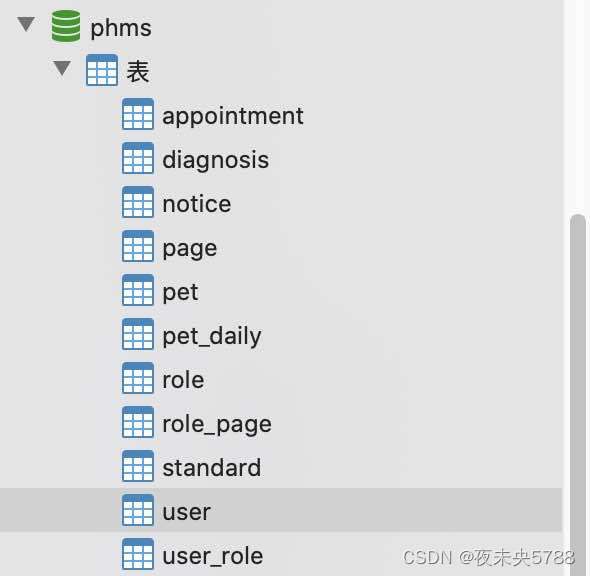Click the notice table icon
The width and height of the screenshot is (590, 576).
138,202
